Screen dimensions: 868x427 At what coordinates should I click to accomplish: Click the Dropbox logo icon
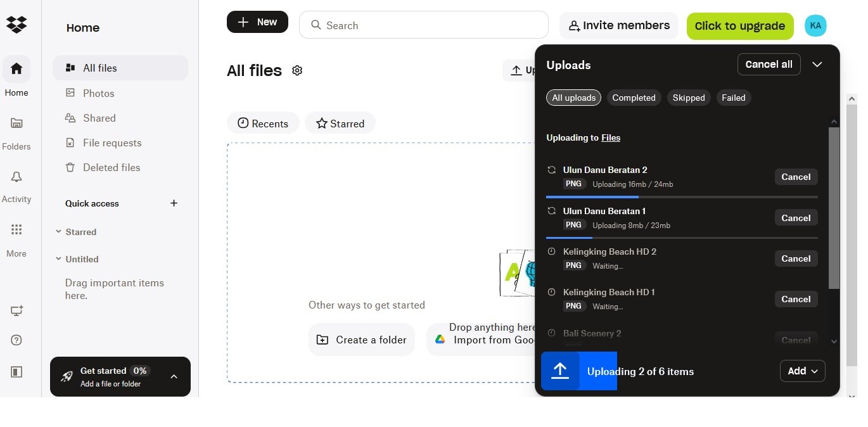(x=16, y=25)
